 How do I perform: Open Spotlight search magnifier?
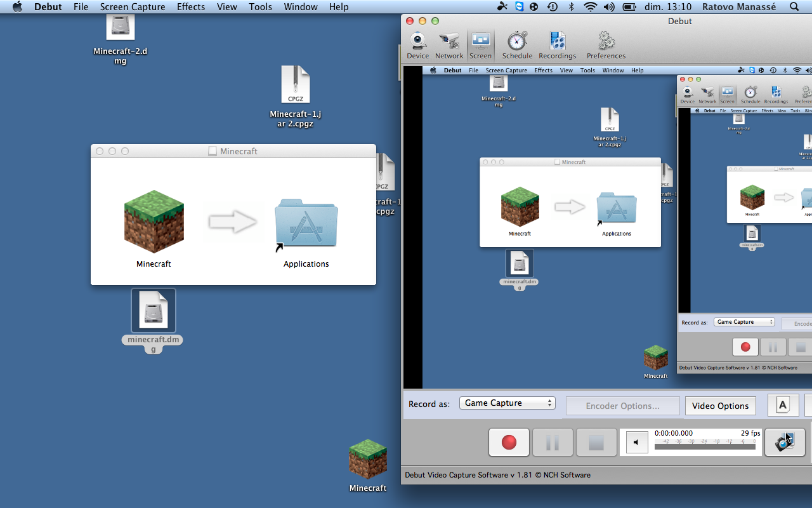[x=795, y=7]
